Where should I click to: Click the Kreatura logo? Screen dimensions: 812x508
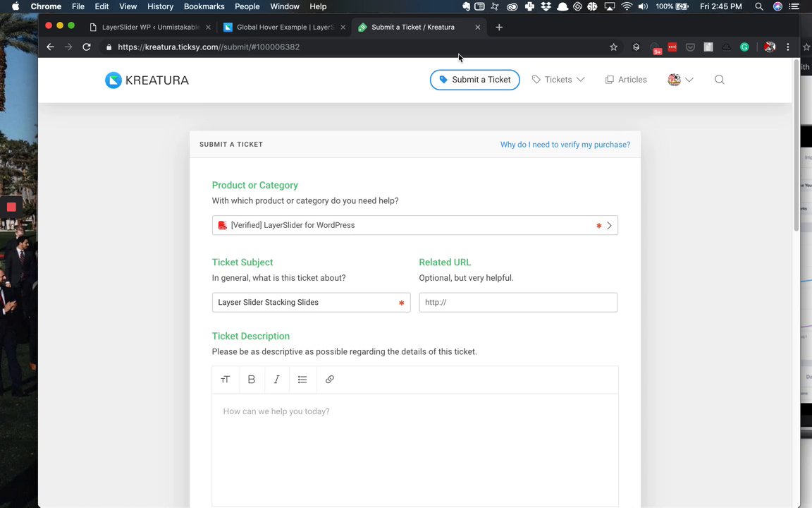[147, 80]
